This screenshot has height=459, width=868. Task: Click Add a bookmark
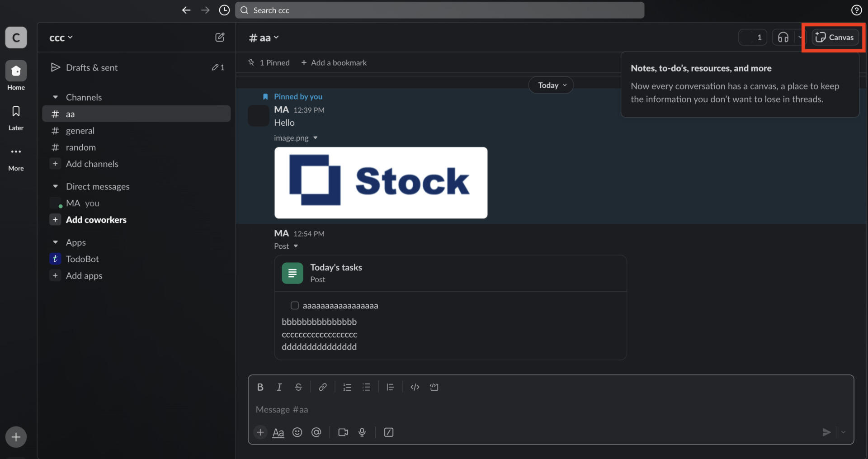coord(334,62)
